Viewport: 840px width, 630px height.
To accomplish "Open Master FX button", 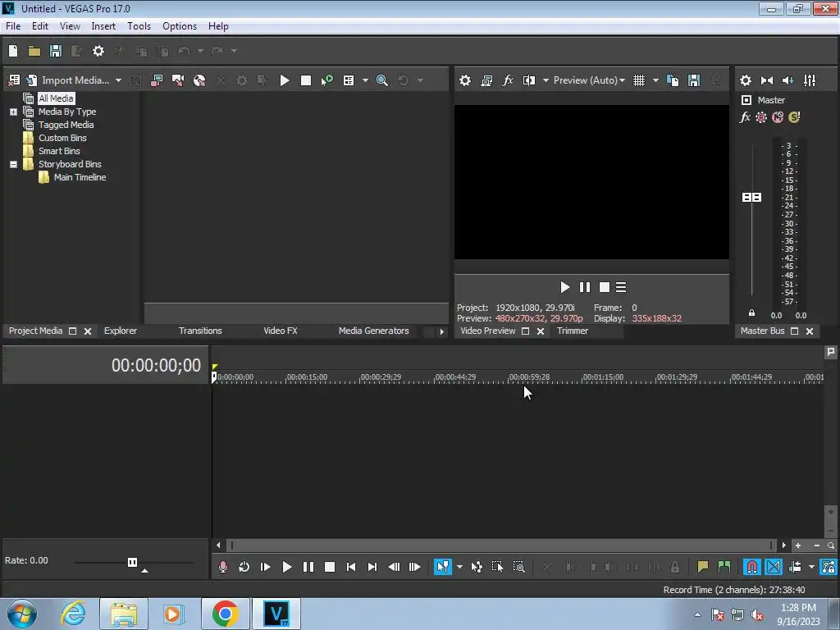I will 745,117.
